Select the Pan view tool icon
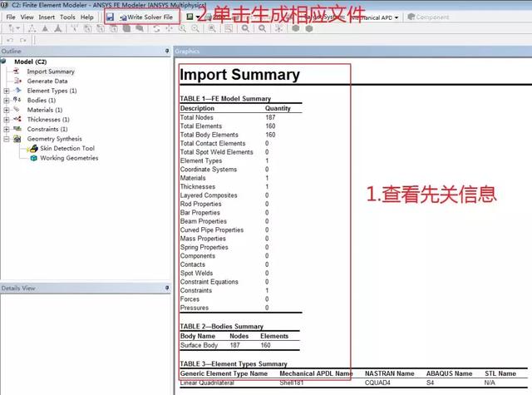Viewport: 532px width, 395px height. tap(169, 28)
